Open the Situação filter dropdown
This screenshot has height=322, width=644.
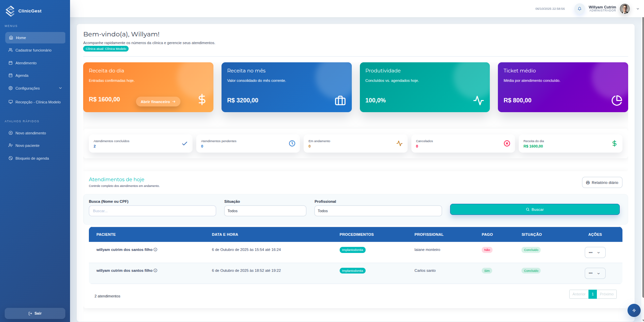coord(265,211)
